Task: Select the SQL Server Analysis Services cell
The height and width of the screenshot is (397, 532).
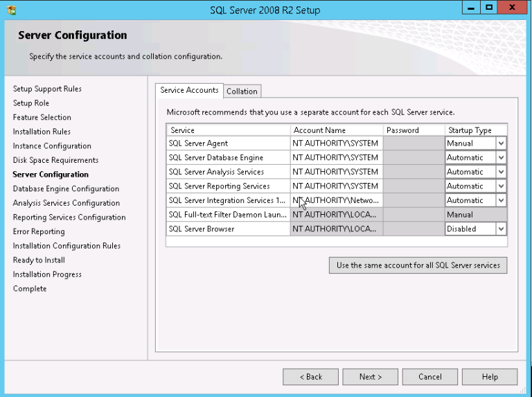Action: click(x=229, y=172)
